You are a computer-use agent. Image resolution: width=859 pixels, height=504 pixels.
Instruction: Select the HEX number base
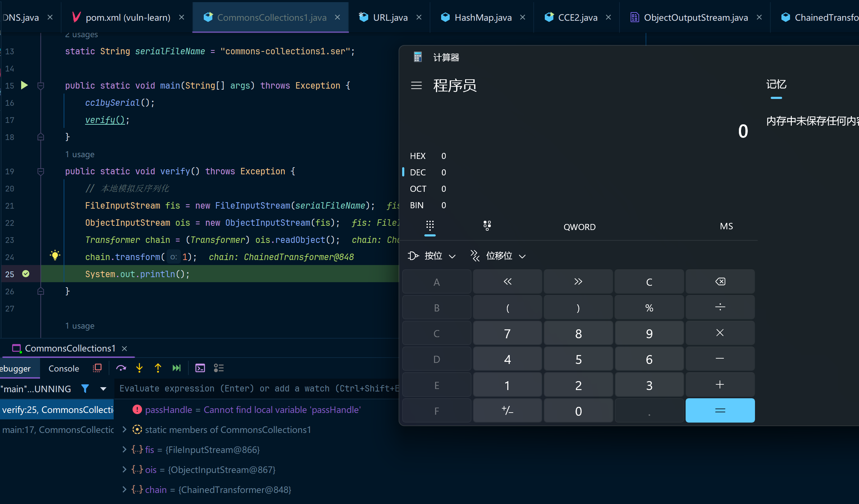429,156
